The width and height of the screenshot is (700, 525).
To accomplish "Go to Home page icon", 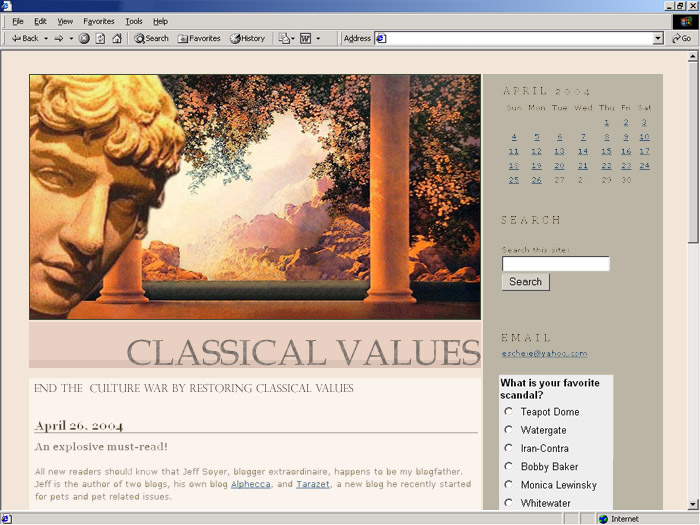I will coord(116,38).
